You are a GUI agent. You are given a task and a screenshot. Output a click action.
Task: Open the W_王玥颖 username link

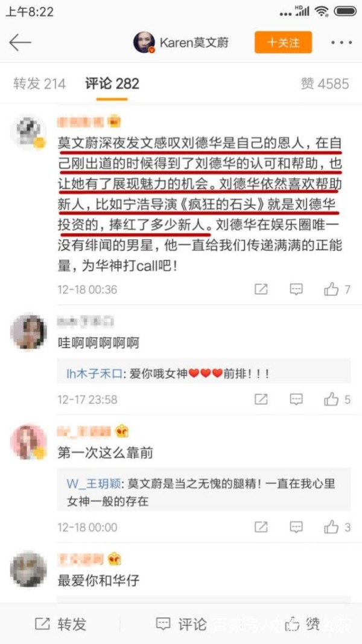click(94, 483)
